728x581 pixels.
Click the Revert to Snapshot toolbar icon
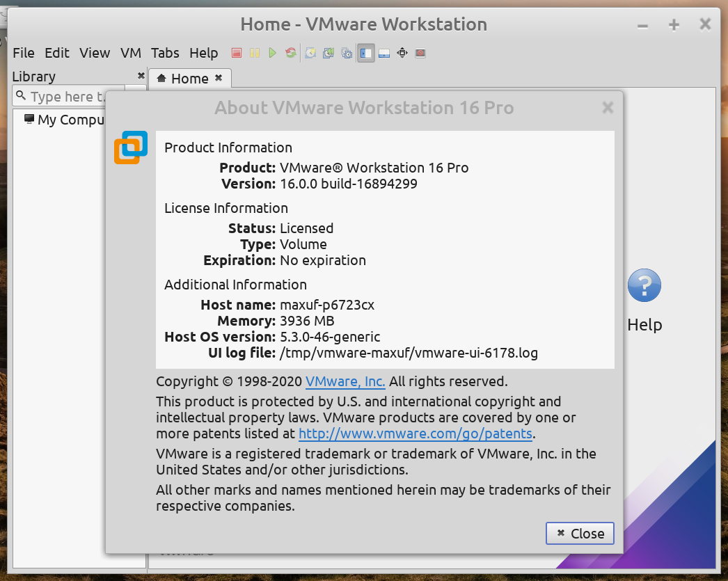329,54
